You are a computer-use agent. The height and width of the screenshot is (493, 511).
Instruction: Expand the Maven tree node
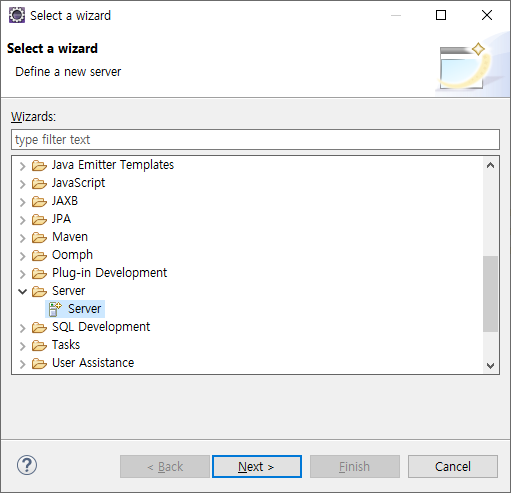click(22, 238)
